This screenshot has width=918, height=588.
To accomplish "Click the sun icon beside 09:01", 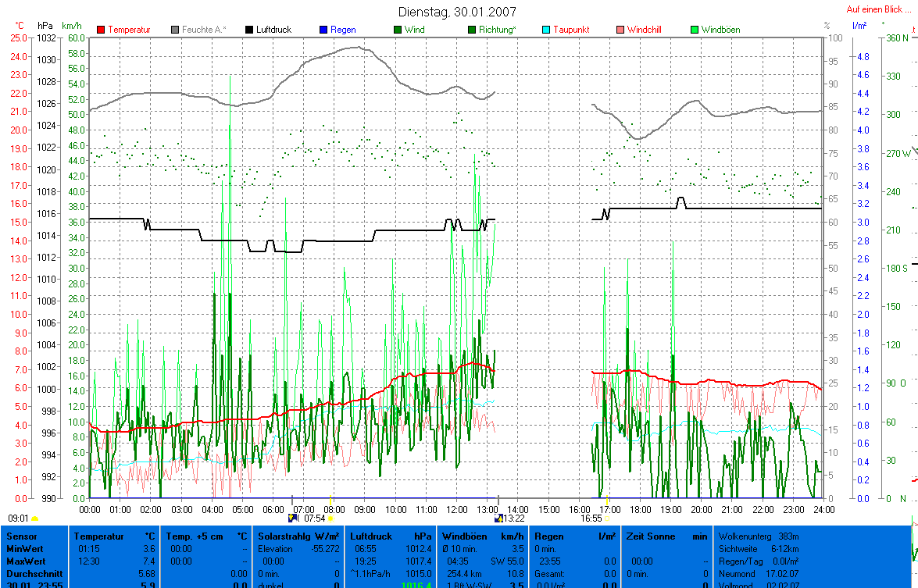I will [x=35, y=518].
